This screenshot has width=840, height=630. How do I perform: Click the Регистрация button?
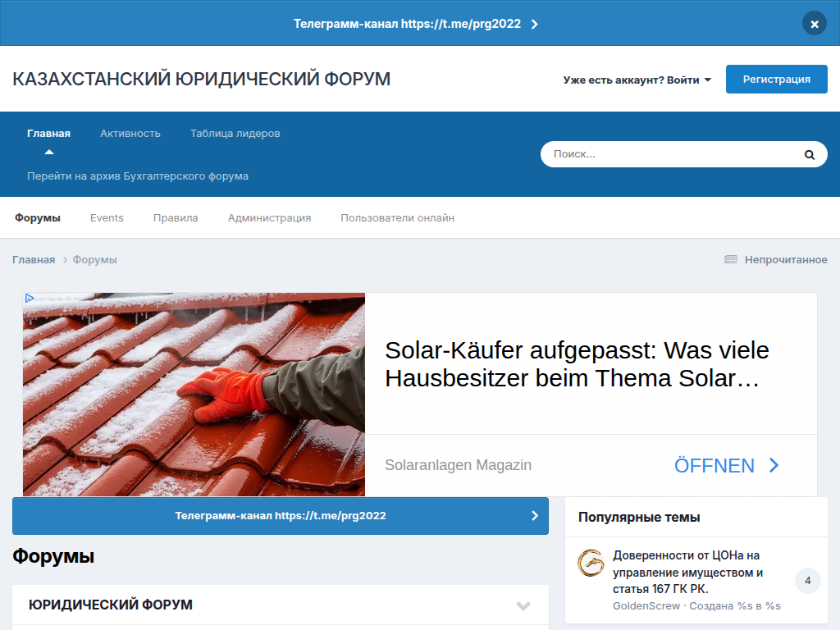(x=776, y=80)
